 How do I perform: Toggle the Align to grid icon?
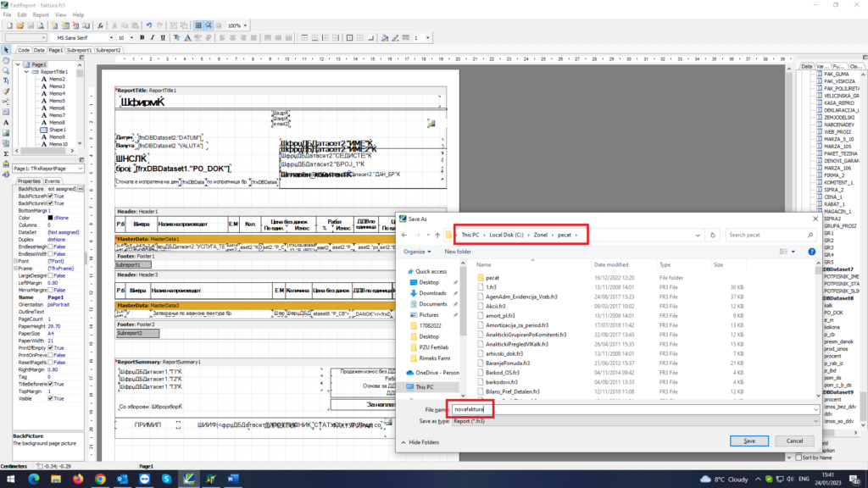point(209,25)
